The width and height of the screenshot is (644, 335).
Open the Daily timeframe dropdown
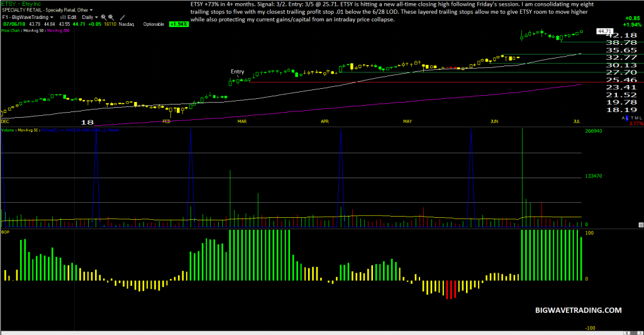pos(90,17)
